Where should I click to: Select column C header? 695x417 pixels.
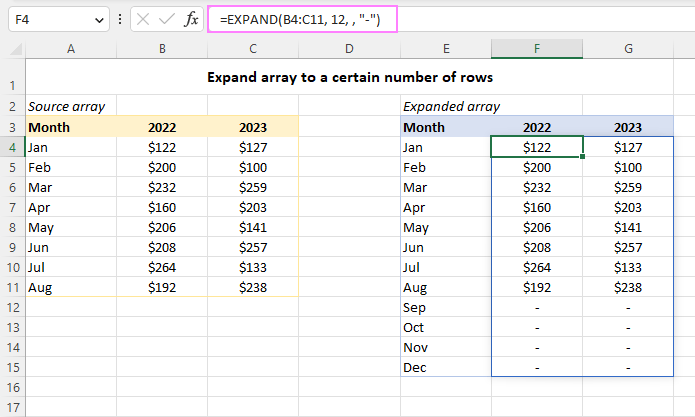click(x=253, y=49)
